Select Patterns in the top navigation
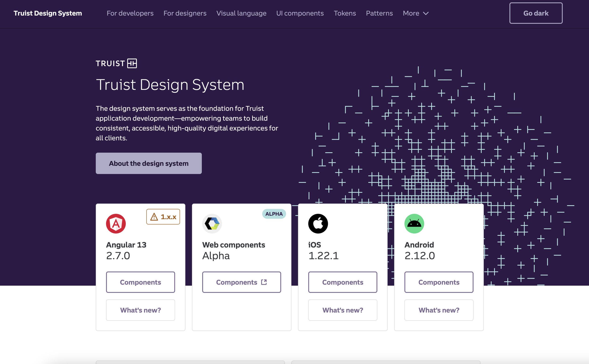The width and height of the screenshot is (589, 364). coord(379,13)
